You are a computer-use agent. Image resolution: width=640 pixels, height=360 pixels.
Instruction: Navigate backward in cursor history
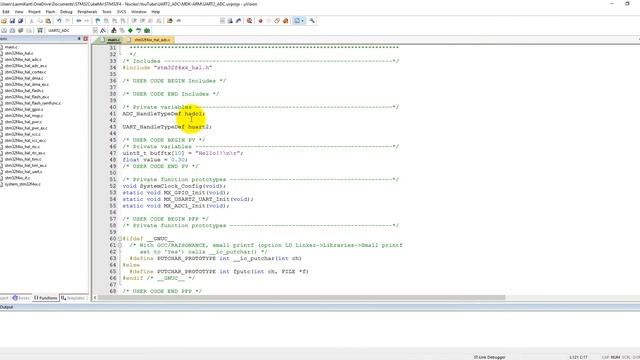tap(78, 21)
